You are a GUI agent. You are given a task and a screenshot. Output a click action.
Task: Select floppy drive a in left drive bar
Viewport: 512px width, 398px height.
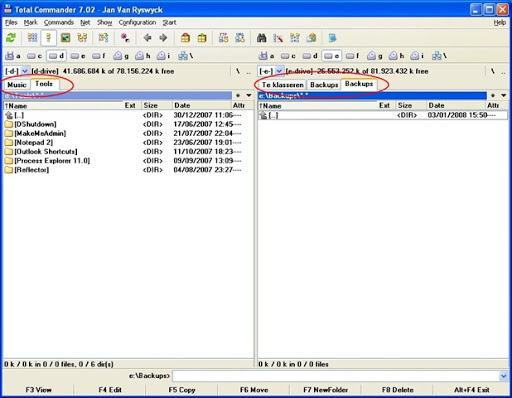pos(13,56)
